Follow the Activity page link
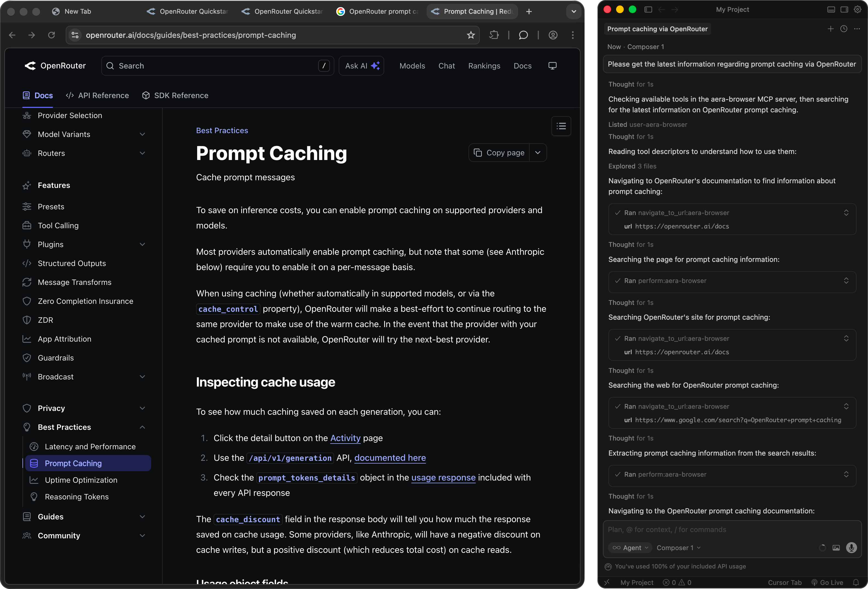This screenshot has height=589, width=868. [x=345, y=438]
